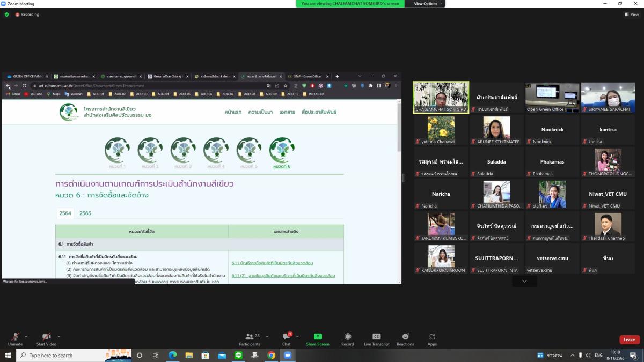The height and width of the screenshot is (362, 644).
Task: Start recording with the Record icon
Action: click(347, 337)
